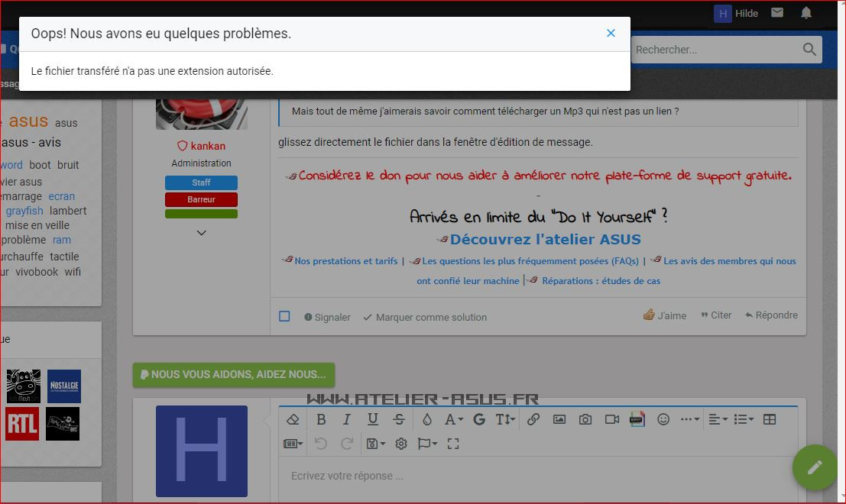This screenshot has height=504, width=846.
Task: Open the Hilde account menu
Action: (x=736, y=13)
